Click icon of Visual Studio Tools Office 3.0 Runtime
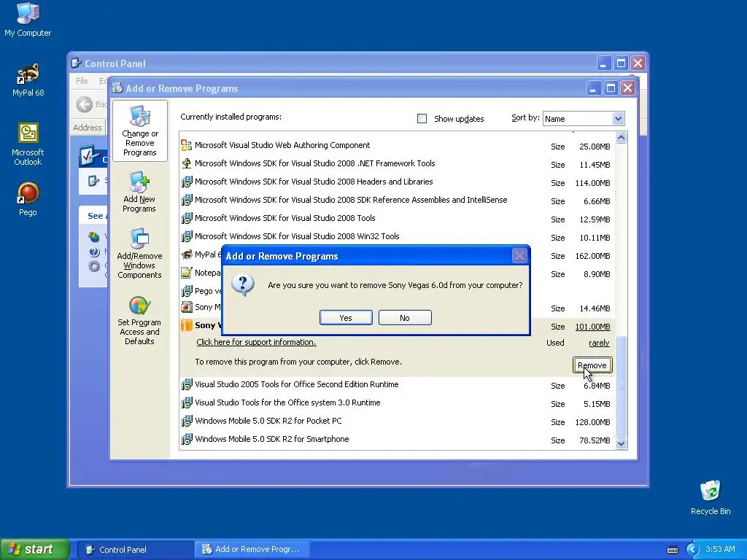Image resolution: width=747 pixels, height=560 pixels. (x=186, y=402)
